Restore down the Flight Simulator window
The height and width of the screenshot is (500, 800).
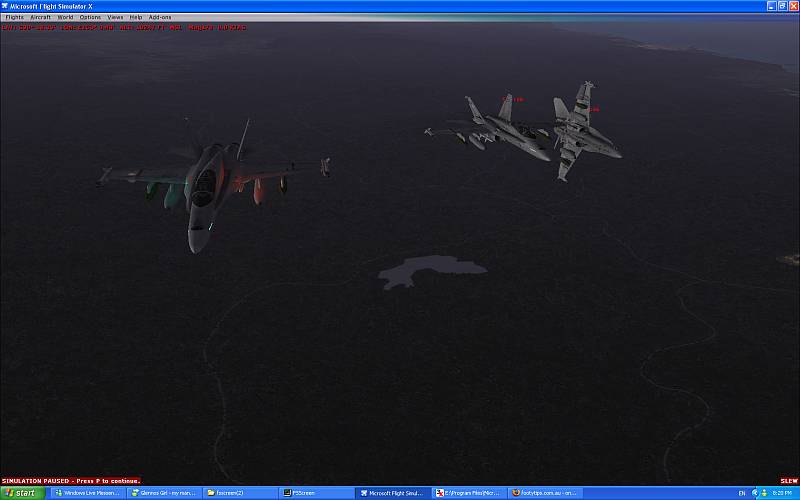782,6
